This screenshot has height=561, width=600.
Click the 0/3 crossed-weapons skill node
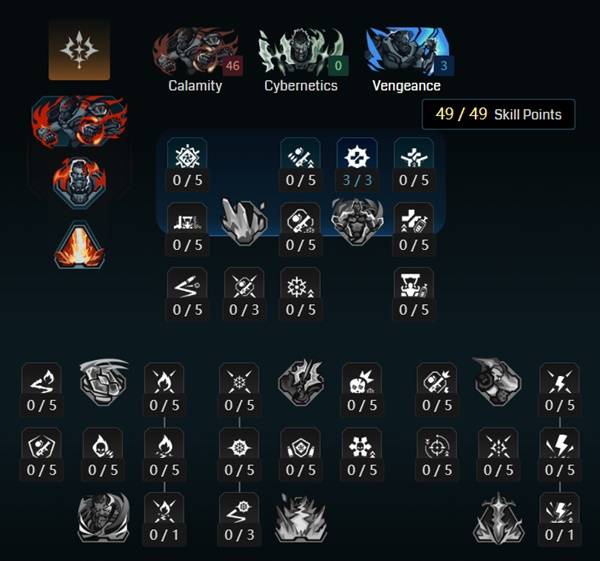[244, 294]
